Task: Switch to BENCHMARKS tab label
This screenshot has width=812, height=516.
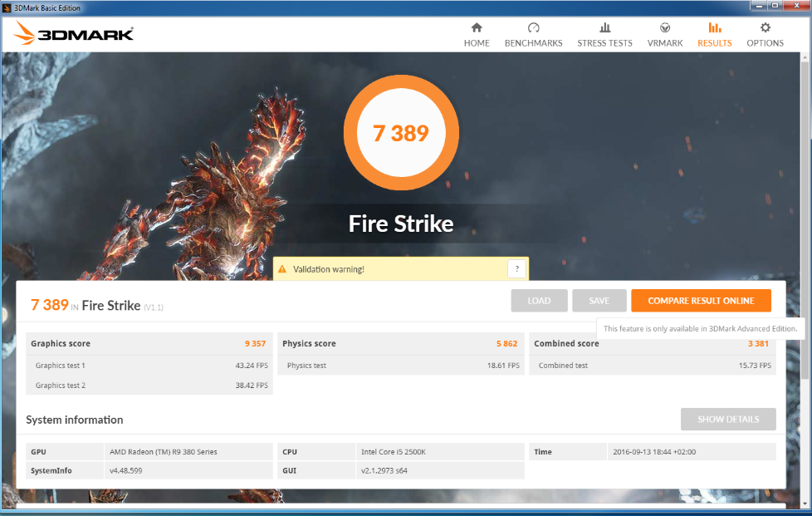Action: (x=533, y=43)
